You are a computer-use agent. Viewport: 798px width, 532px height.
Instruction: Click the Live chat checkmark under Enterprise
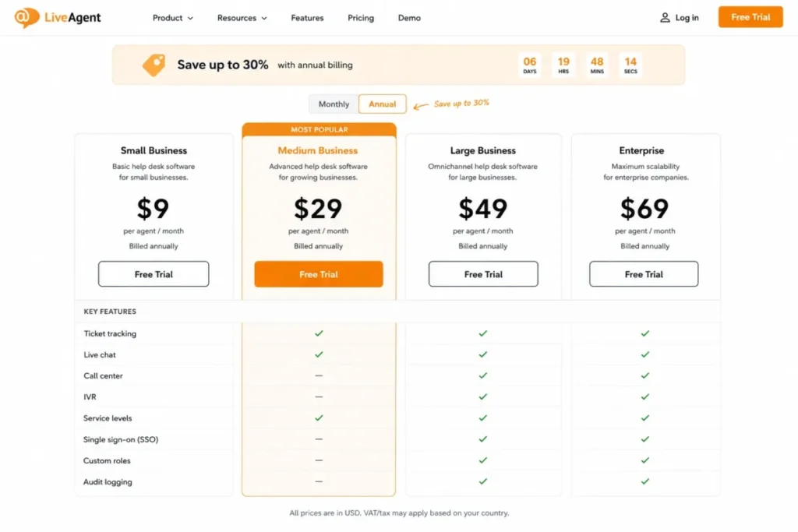644,354
